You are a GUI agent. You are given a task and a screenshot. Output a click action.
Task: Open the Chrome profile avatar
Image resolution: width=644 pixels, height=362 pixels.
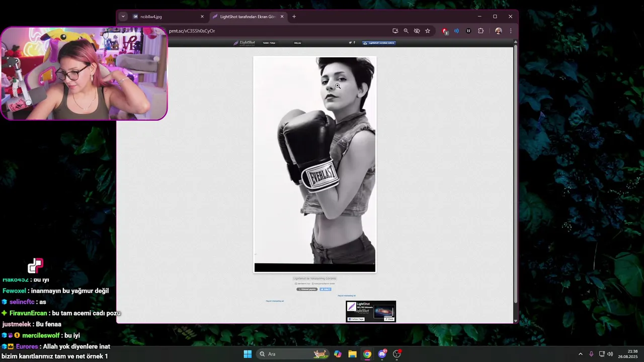coord(498,31)
